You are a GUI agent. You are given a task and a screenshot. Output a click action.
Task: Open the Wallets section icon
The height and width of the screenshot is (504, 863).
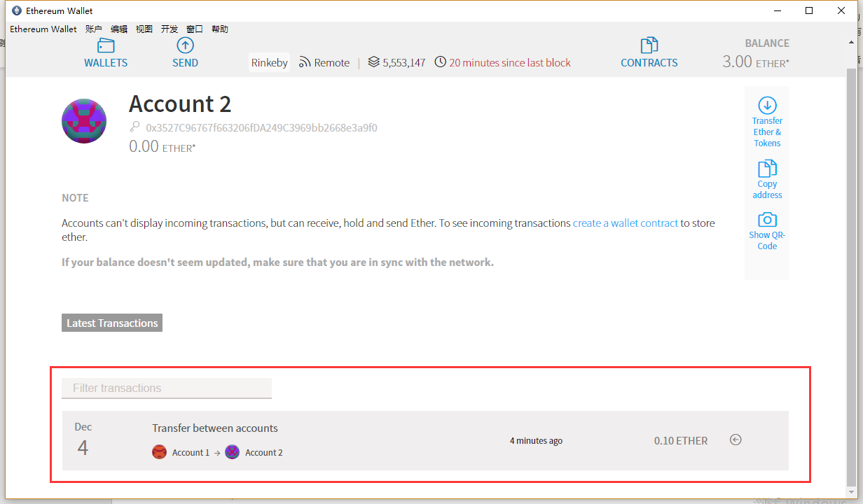click(106, 46)
